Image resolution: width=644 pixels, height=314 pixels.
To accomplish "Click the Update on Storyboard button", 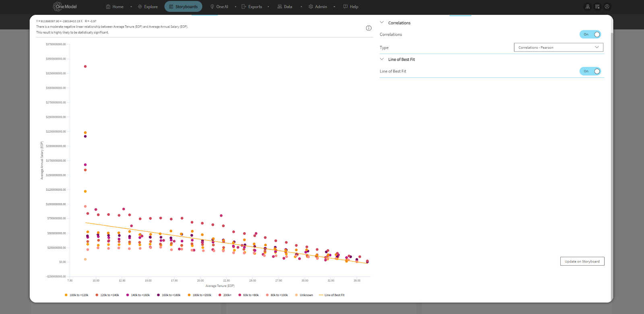I will click(582, 261).
